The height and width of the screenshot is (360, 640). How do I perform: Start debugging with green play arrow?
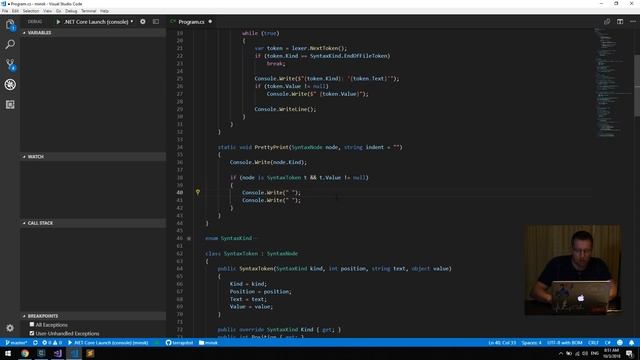(58, 22)
